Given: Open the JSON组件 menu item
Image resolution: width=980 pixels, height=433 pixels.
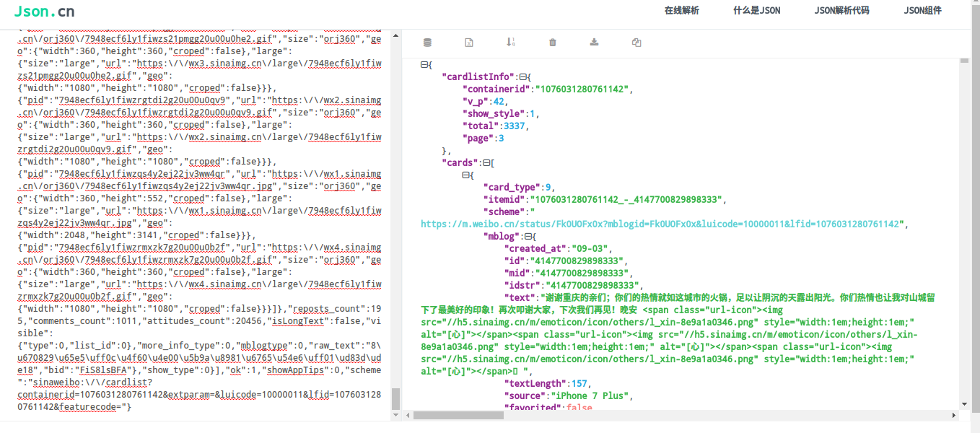Looking at the screenshot, I should (923, 11).
